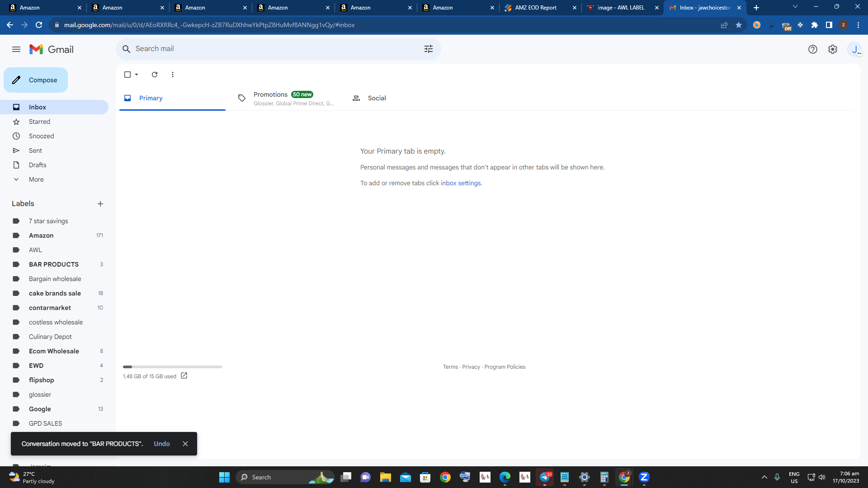Open the Google account avatar

(x=854, y=49)
